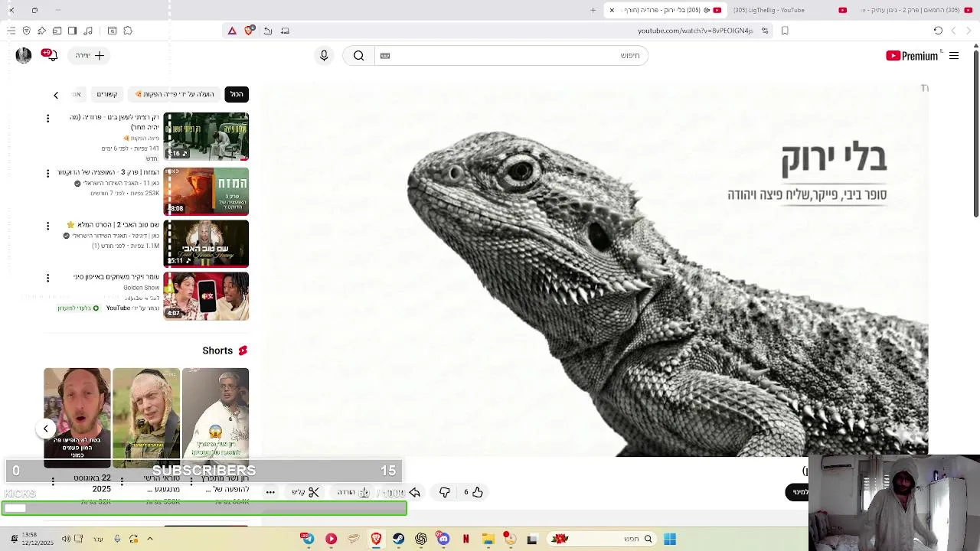Open Telegram from the taskbar
This screenshot has height=551, width=980.
click(308, 539)
